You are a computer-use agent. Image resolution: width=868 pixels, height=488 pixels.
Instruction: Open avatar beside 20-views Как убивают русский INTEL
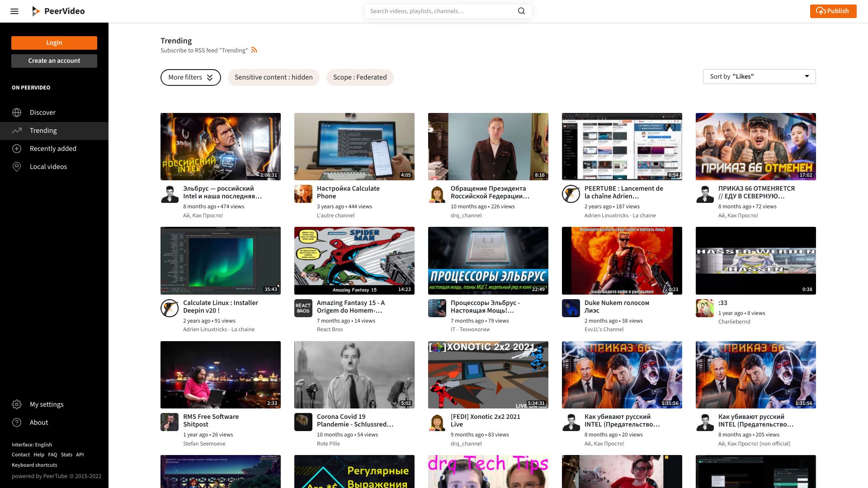coord(571,422)
